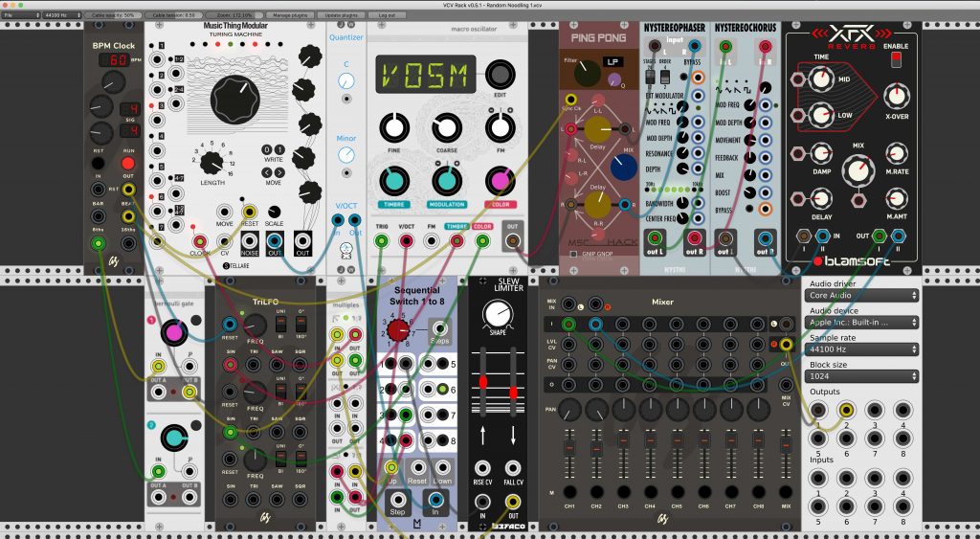Image resolution: width=980 pixels, height=539 pixels.
Task: Adjust the Zoom slider in the toolbar
Action: (x=235, y=15)
